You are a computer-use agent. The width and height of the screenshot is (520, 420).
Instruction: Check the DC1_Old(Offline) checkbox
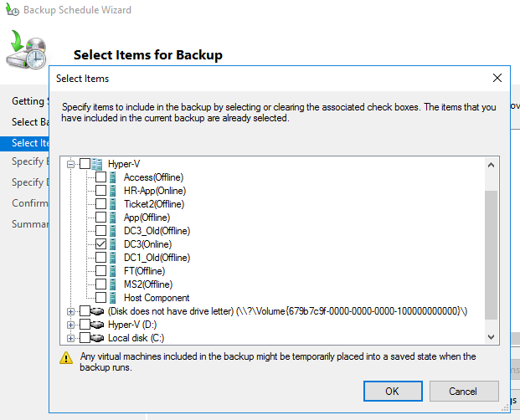point(100,258)
